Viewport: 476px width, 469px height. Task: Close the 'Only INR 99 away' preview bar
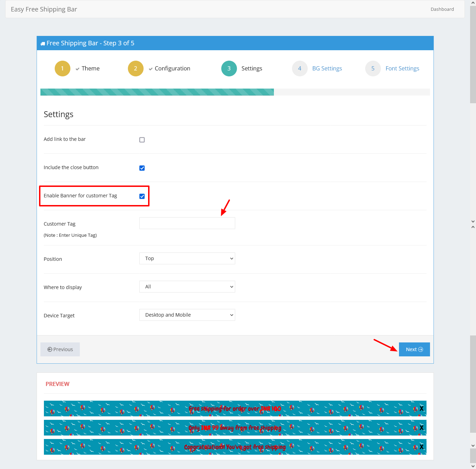(x=421, y=428)
